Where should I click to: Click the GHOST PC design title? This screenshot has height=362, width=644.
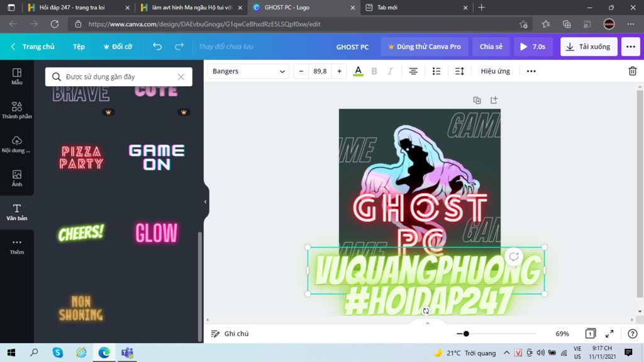tap(352, 47)
